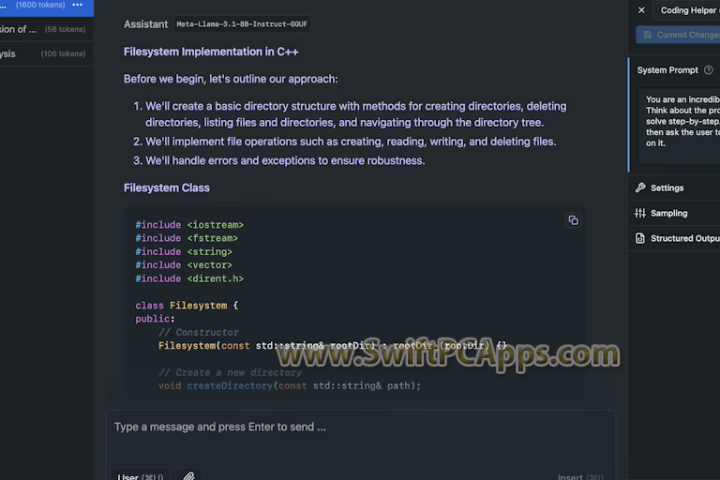Expand the Structured Output section

[674, 238]
